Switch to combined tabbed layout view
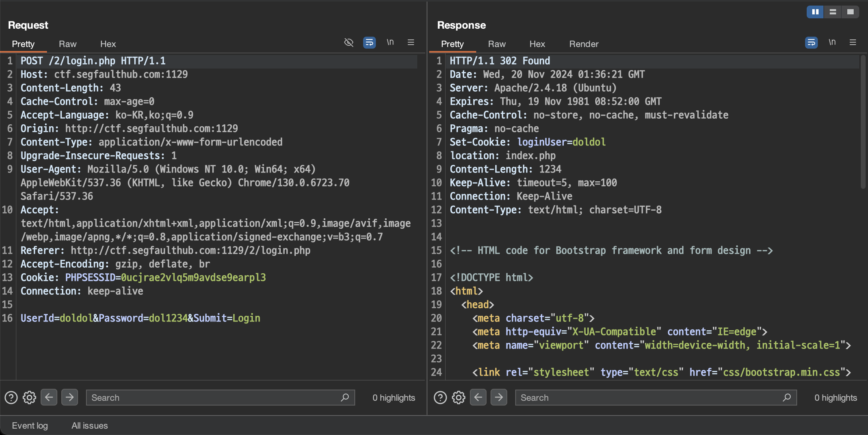The image size is (868, 435). coord(850,12)
